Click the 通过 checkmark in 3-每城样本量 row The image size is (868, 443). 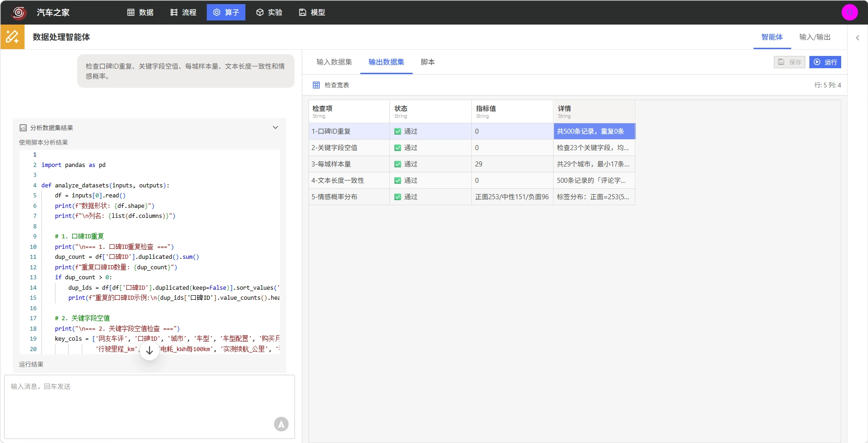(x=398, y=164)
